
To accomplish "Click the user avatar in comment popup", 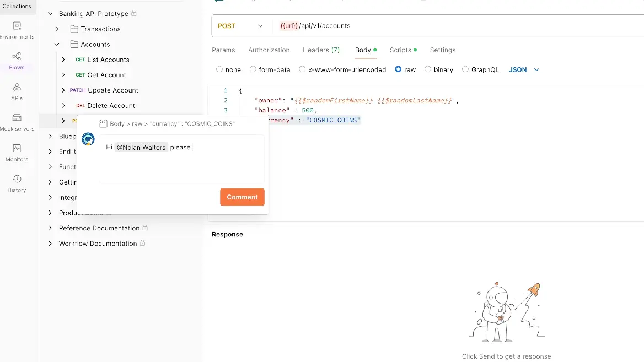I will 88,139.
